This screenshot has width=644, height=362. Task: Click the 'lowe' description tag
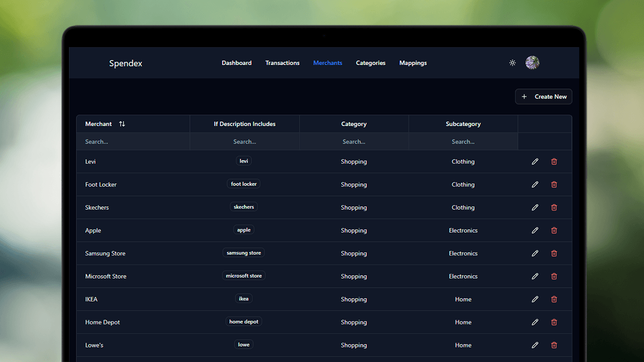[x=244, y=345]
